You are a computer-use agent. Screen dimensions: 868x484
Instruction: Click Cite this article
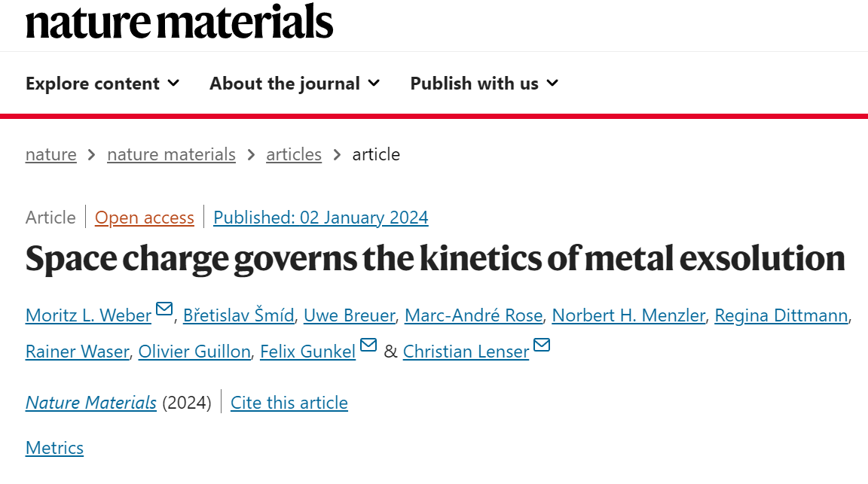289,403
